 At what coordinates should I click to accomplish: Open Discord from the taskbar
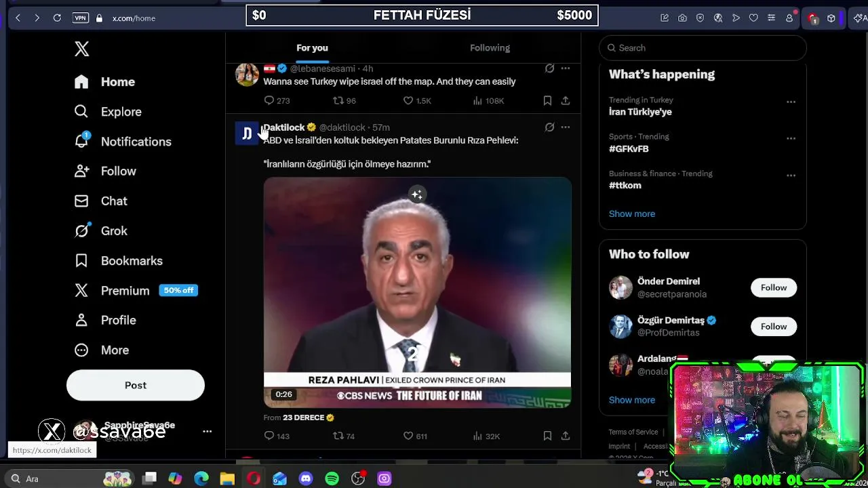[306, 479]
